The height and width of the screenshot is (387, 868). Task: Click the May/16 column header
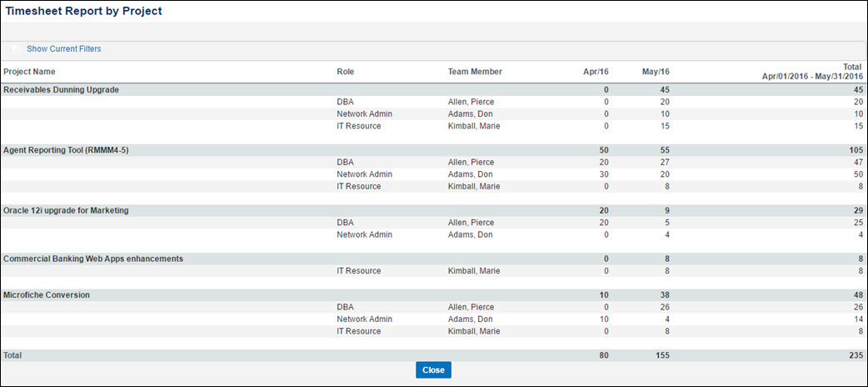[656, 72]
